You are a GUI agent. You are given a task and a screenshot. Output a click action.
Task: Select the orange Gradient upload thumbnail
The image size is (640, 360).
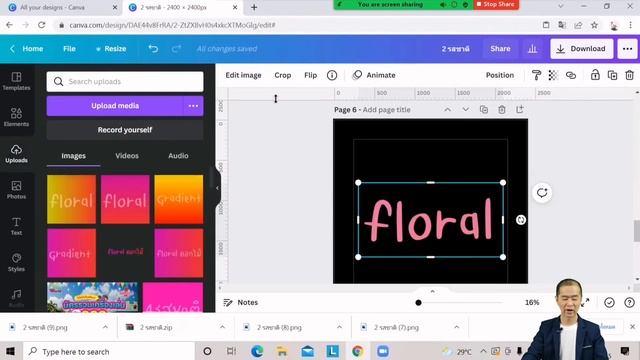click(x=179, y=200)
